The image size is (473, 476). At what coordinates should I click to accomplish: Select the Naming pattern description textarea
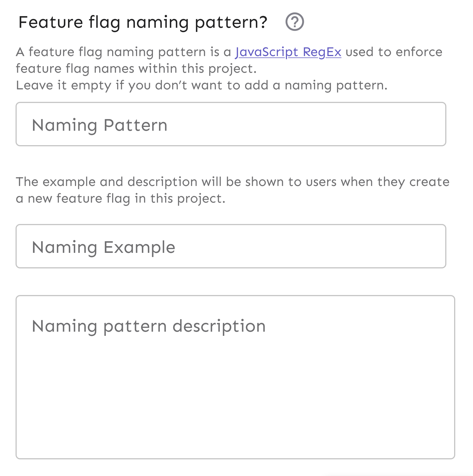click(235, 377)
